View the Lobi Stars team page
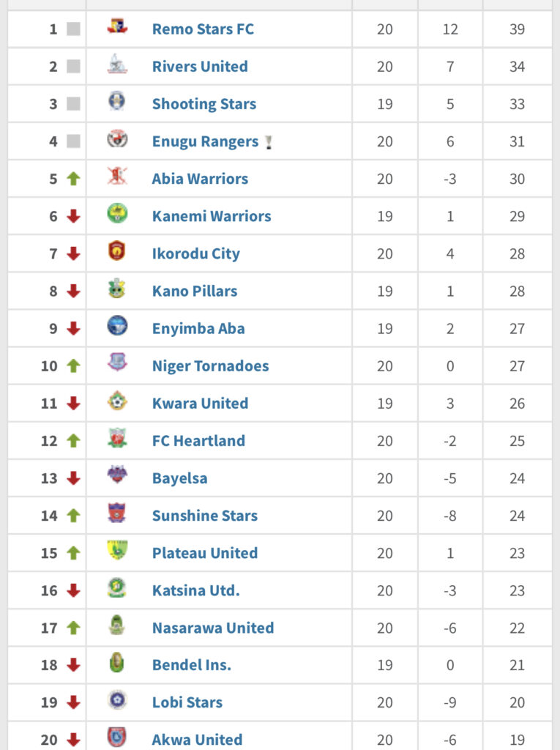This screenshot has height=750, width=560. tap(187, 702)
